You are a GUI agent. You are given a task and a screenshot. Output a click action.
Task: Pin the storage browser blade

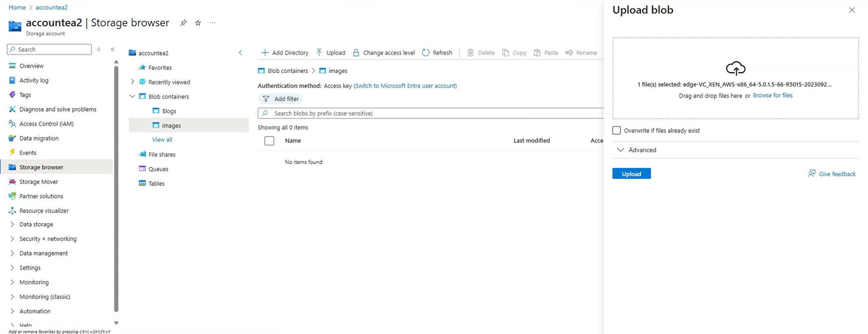pos(183,23)
